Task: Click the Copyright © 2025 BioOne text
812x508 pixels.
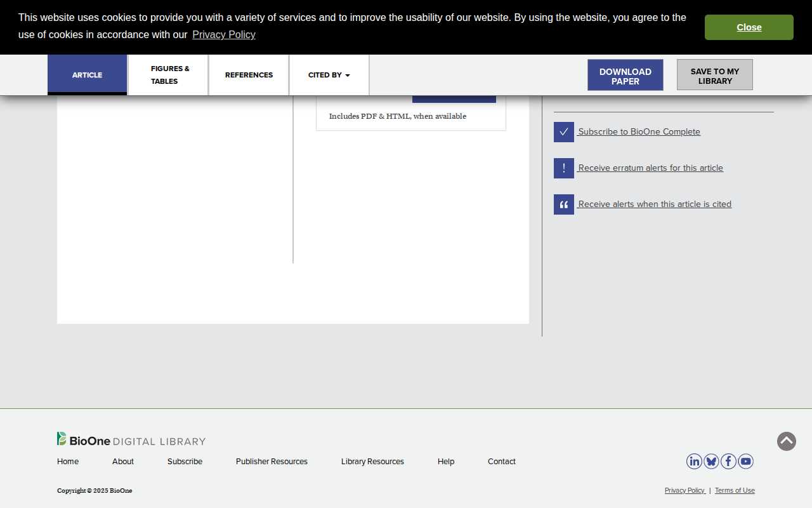Action: tap(95, 491)
